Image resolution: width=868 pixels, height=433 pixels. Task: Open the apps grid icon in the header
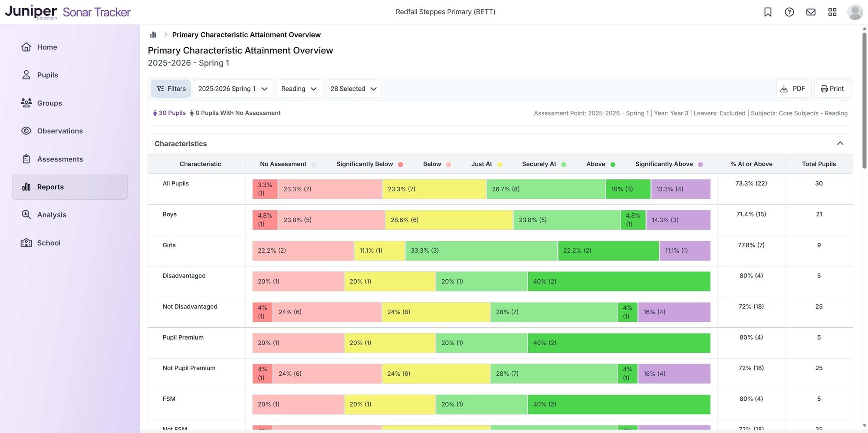(x=832, y=12)
